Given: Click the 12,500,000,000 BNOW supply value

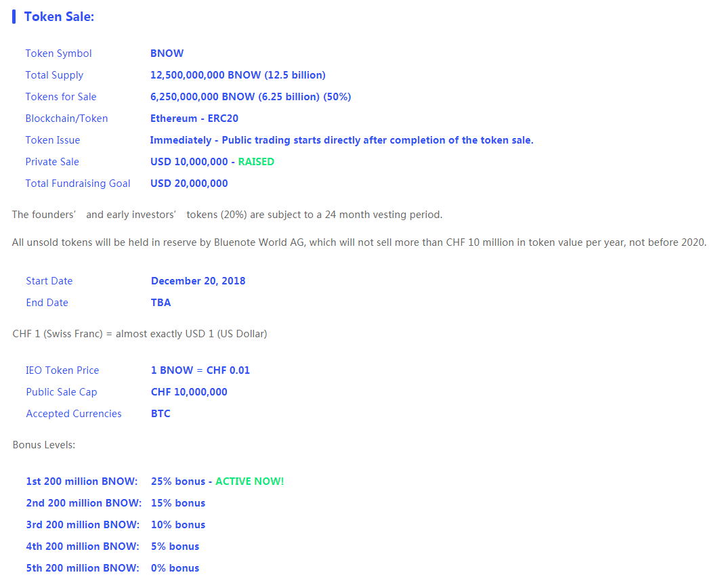Looking at the screenshot, I should point(238,75).
